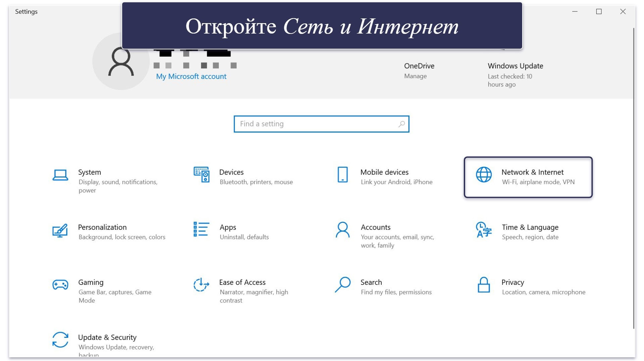Open My Microsoft account link

click(x=191, y=76)
